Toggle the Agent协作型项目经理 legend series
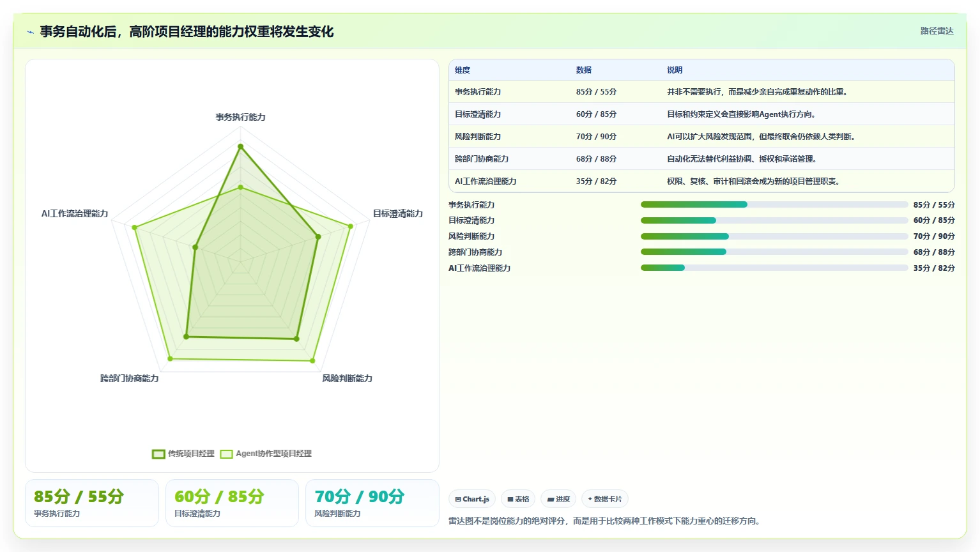The image size is (980, 552). 266,454
